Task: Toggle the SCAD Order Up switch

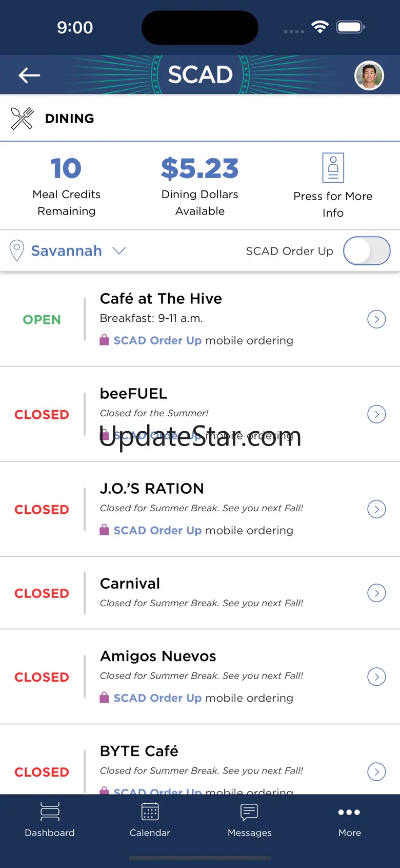Action: point(366,250)
